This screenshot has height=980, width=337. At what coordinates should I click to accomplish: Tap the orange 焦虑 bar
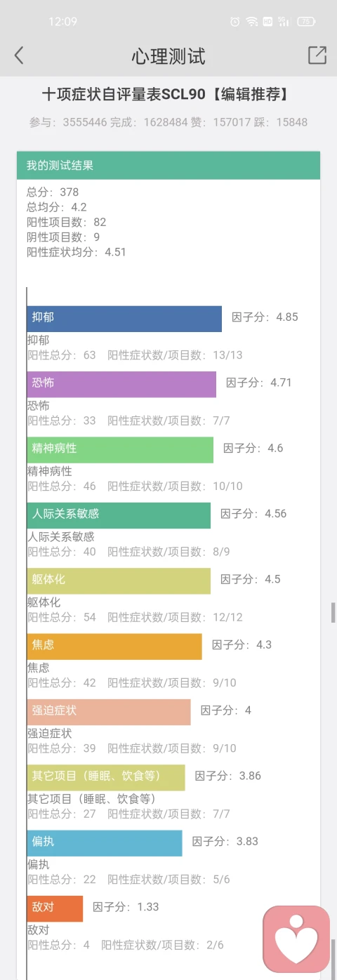(114, 647)
